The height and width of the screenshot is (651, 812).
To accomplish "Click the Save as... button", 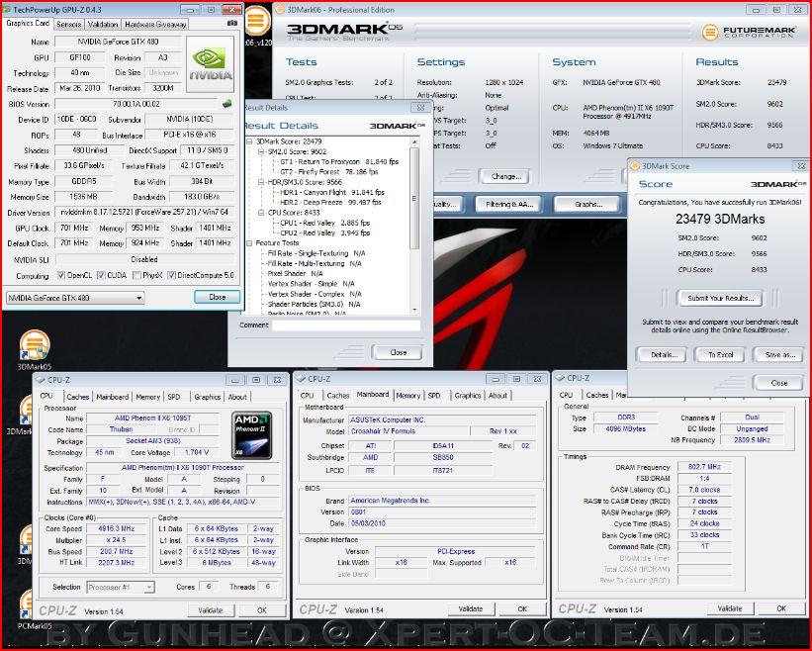I will 780,355.
